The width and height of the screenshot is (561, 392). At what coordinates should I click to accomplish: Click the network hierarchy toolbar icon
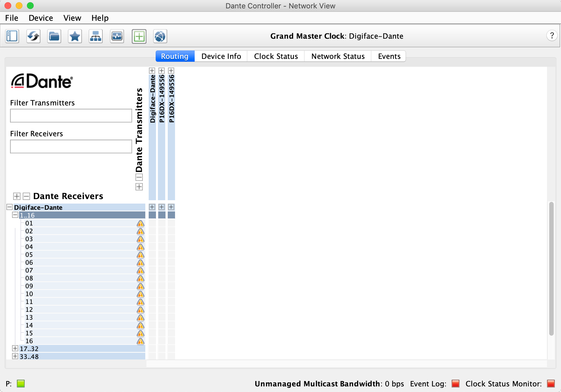click(x=96, y=36)
